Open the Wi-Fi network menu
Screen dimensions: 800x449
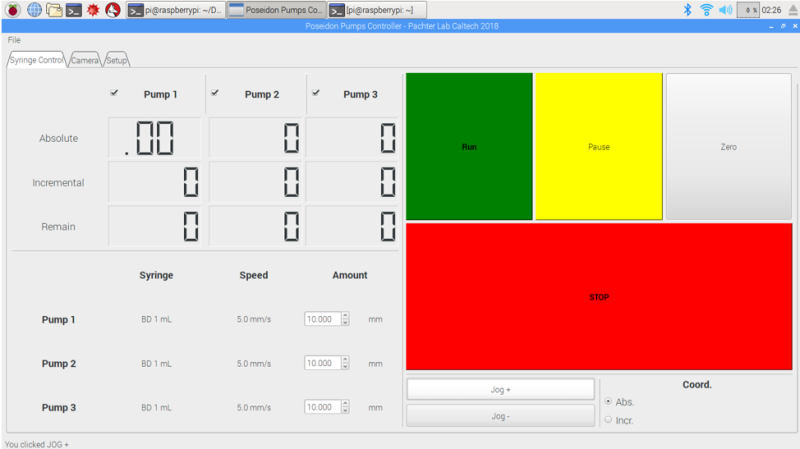[x=706, y=10]
